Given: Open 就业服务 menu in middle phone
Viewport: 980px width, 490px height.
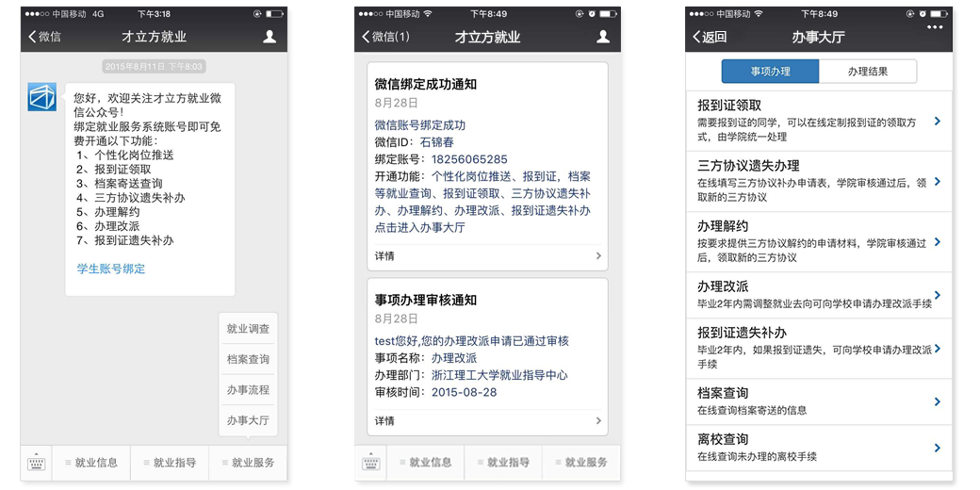Looking at the screenshot, I should [x=581, y=463].
